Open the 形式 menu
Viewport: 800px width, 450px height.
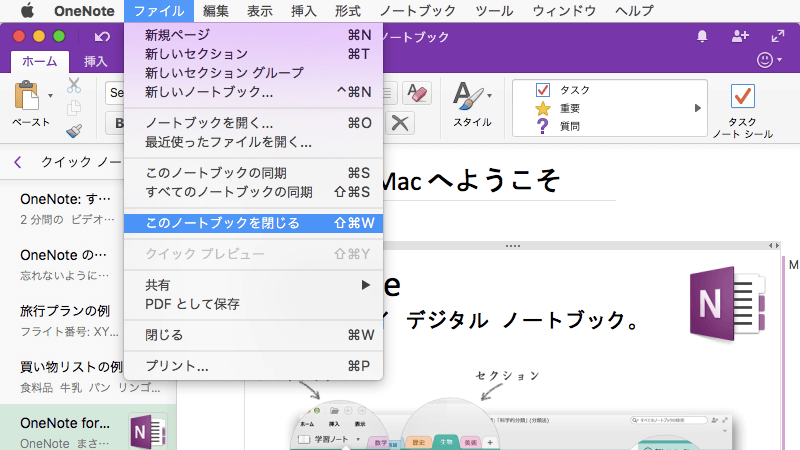[x=347, y=11]
